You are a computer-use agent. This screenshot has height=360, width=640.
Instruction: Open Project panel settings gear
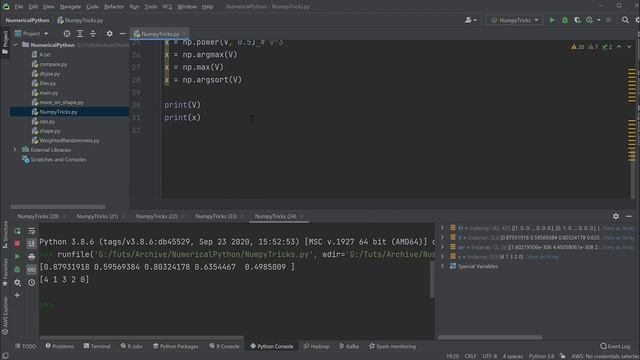pos(109,34)
